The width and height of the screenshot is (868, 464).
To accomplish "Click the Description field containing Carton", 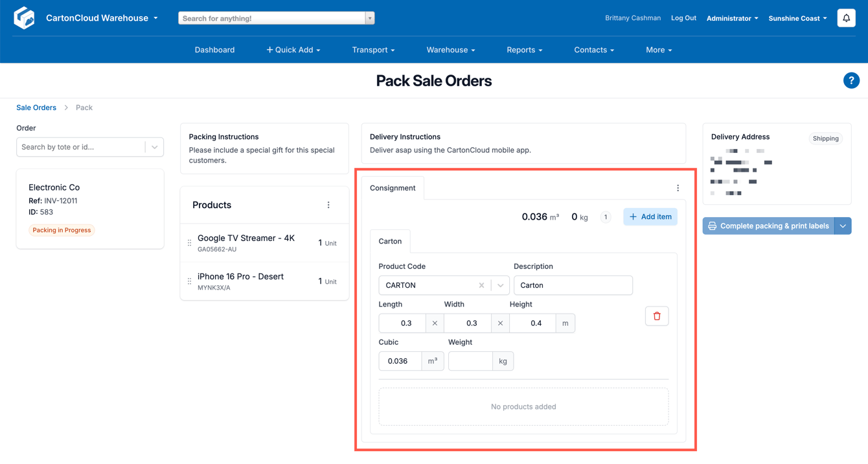I will (x=573, y=285).
